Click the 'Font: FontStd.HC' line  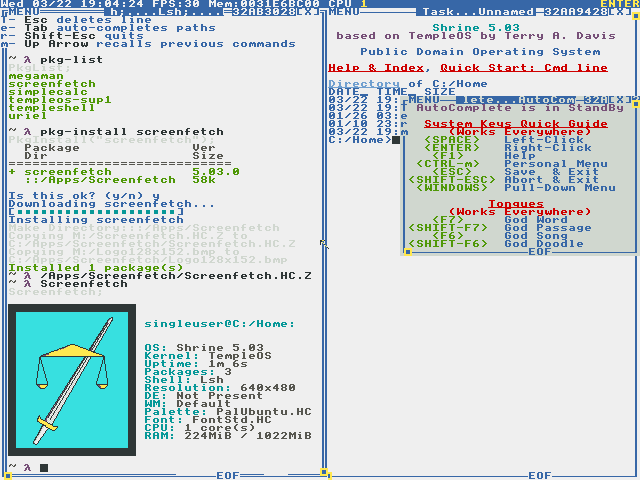click(208, 420)
